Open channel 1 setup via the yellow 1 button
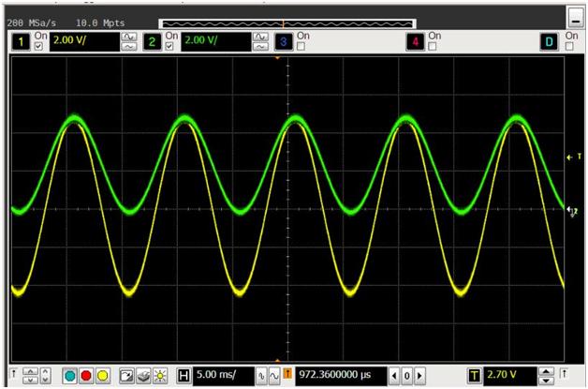The width and height of the screenshot is (588, 389). (21, 41)
